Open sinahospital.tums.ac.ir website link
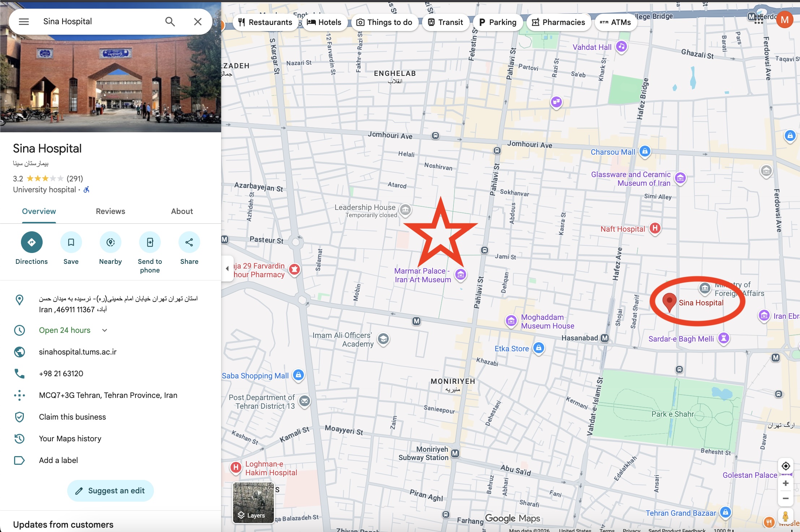The image size is (800, 532). coord(78,352)
